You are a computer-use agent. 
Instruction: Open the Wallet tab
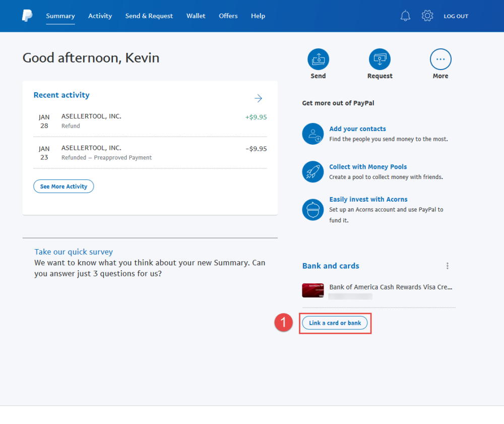196,16
